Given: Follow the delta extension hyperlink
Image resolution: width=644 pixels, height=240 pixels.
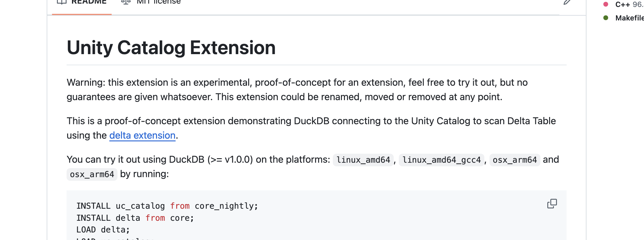Looking at the screenshot, I should coord(142,135).
